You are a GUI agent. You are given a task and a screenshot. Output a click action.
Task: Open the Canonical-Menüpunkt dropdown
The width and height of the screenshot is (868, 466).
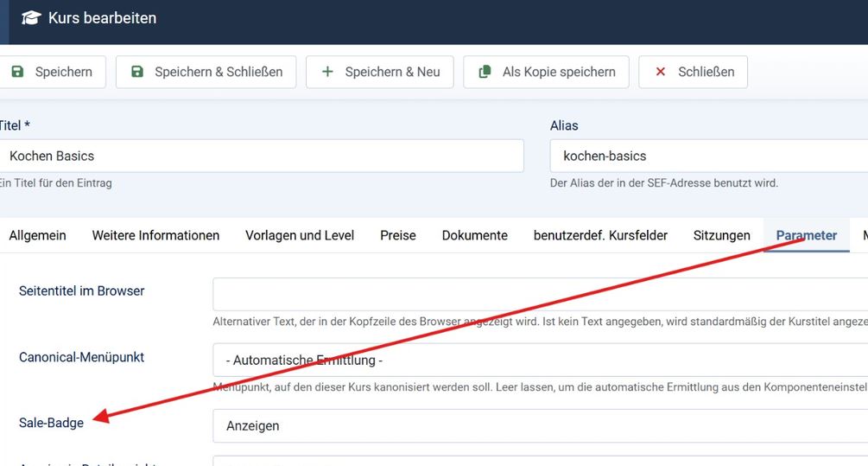tap(541, 361)
